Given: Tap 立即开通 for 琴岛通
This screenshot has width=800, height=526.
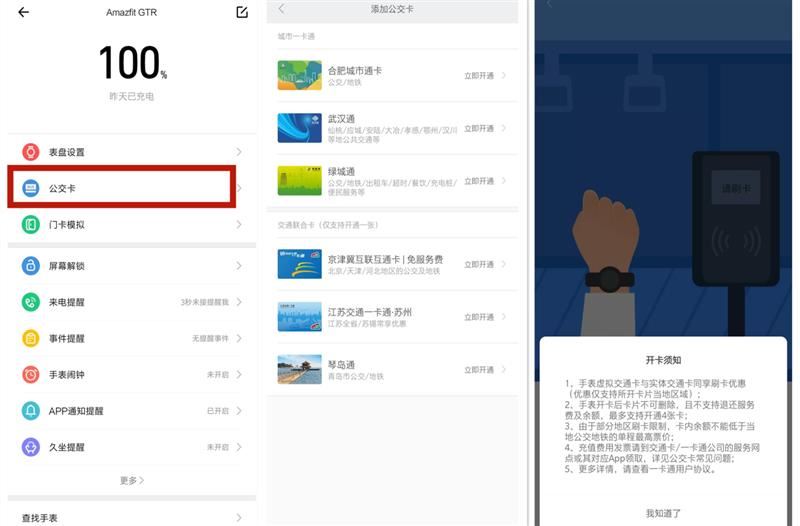Looking at the screenshot, I should tap(479, 369).
